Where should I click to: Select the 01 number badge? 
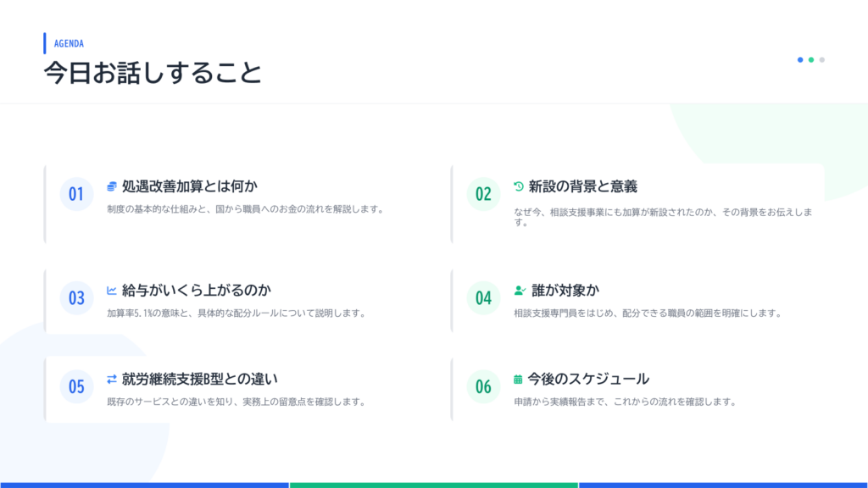[x=76, y=194]
